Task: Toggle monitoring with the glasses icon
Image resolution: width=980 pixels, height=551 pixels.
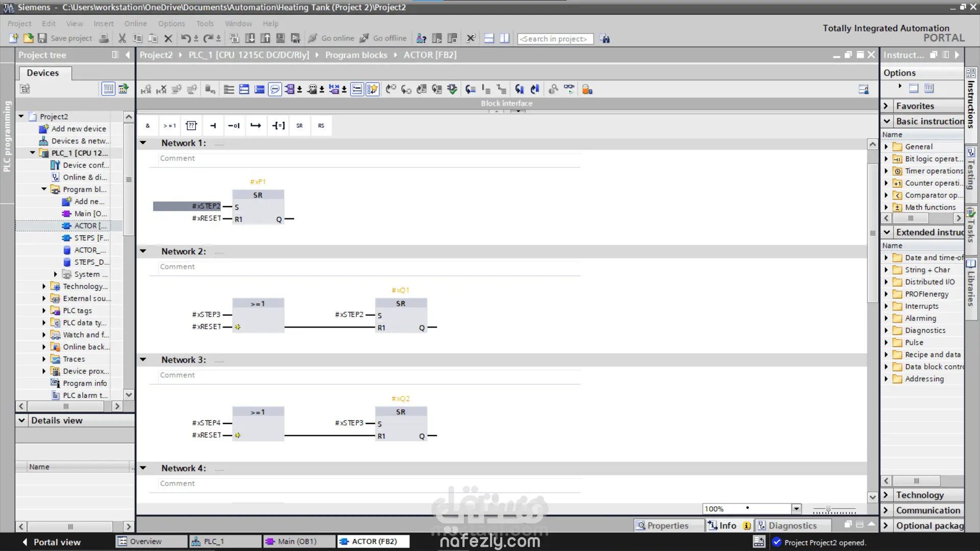Action: click(x=569, y=89)
